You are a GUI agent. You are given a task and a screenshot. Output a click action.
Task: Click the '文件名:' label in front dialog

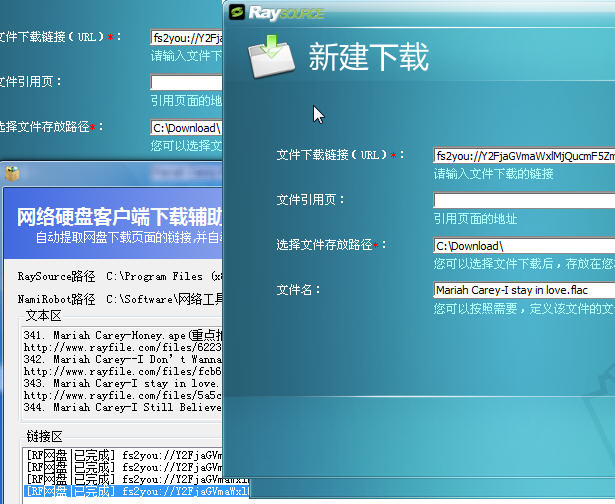(x=298, y=290)
